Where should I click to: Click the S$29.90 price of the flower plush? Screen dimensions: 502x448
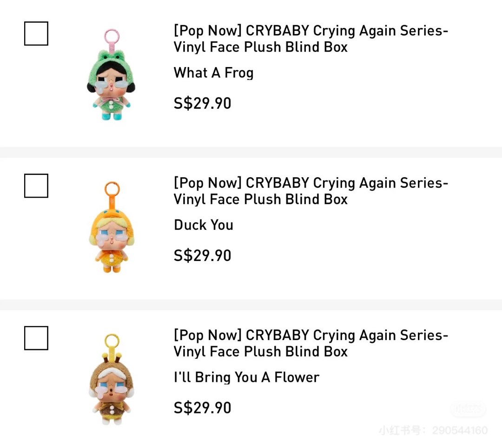click(x=202, y=408)
